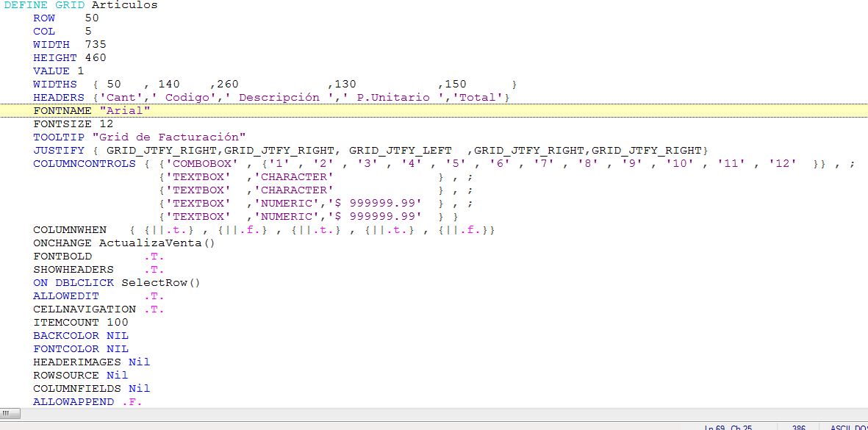Screen dimensions: 868x430
Task: Click the ITEMCOUNT 100 line
Action: (x=80, y=322)
